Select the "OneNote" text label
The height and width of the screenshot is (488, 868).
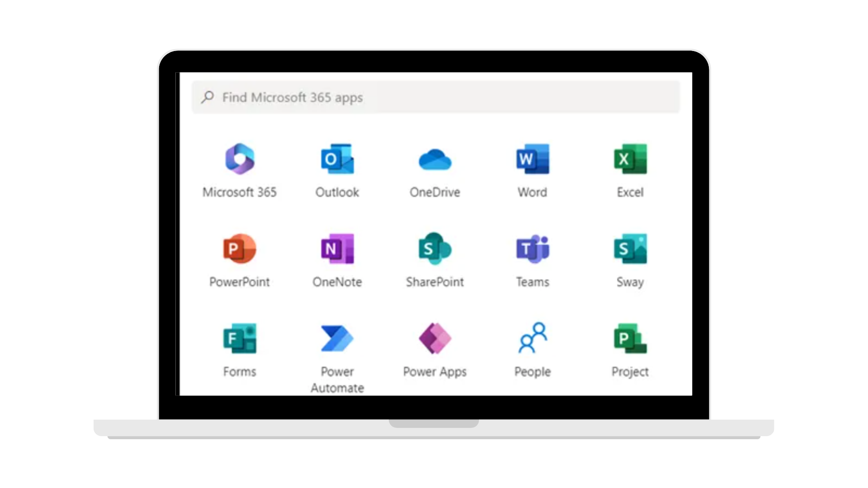point(337,282)
